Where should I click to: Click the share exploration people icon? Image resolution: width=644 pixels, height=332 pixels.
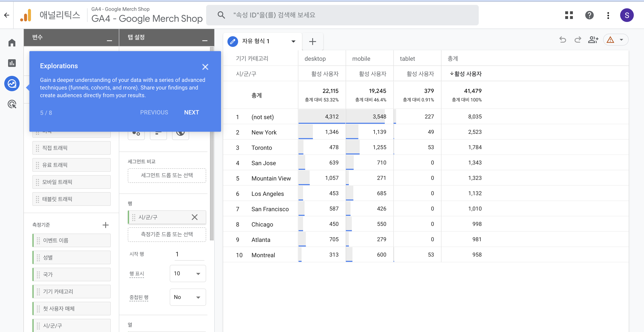pos(593,40)
